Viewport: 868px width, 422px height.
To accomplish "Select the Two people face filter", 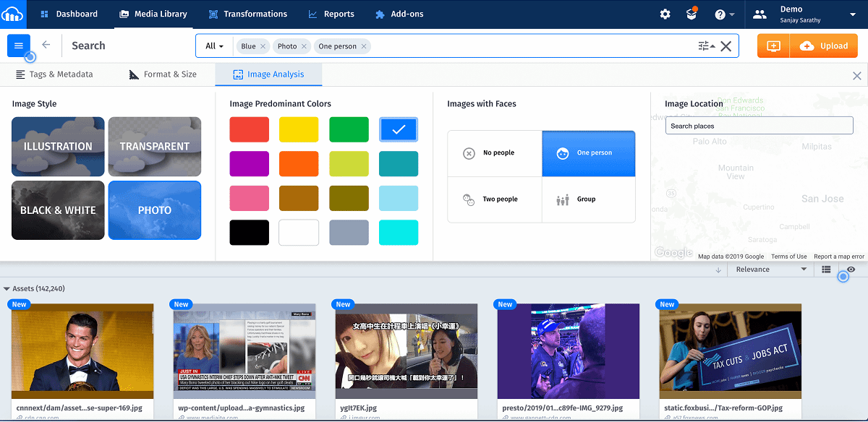I will (495, 199).
